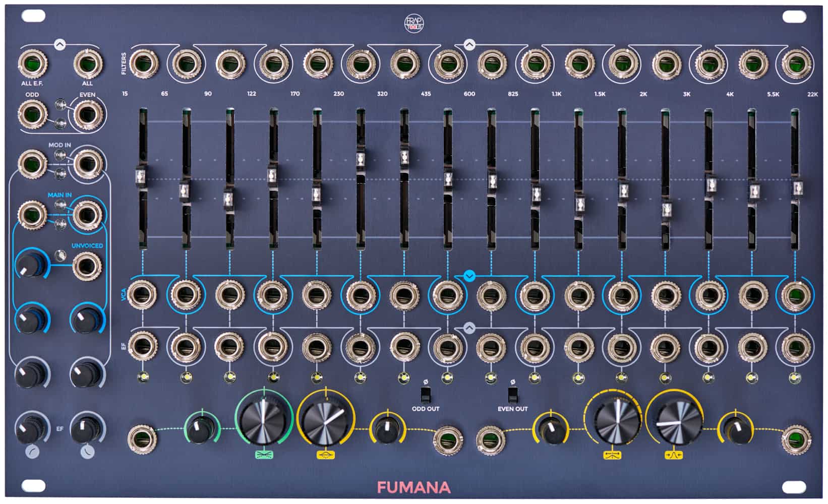Click the blue circled chevron in the VCA row
The width and height of the screenshot is (828, 504).
point(469,276)
